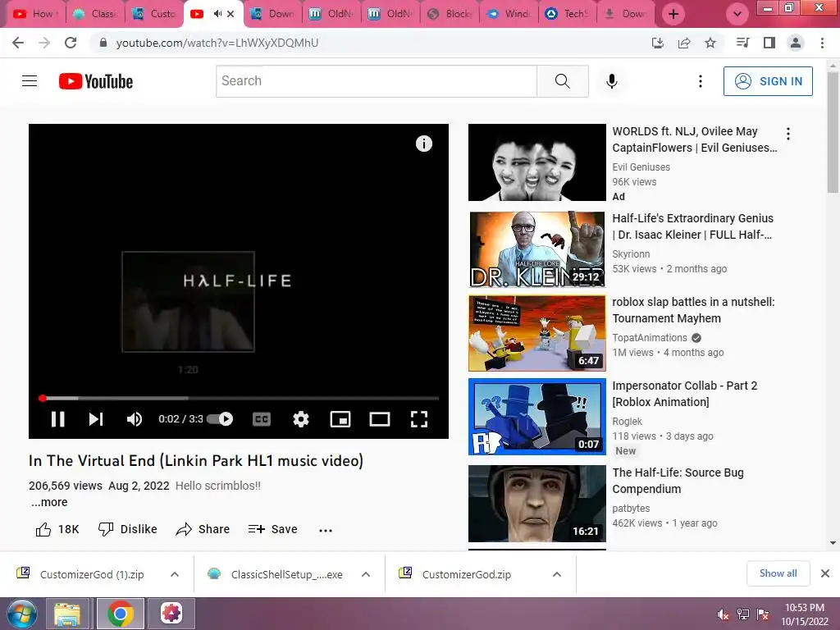Click muted volume icon in tray

[x=723, y=614]
